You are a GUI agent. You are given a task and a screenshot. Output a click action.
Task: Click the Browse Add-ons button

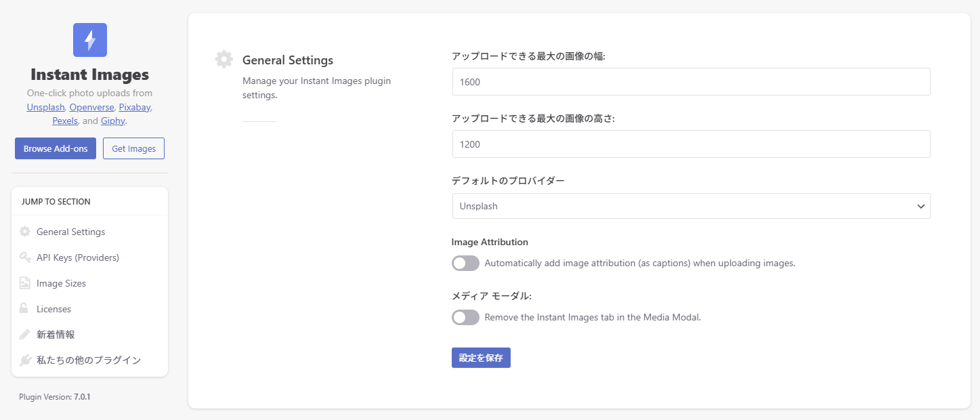(56, 148)
